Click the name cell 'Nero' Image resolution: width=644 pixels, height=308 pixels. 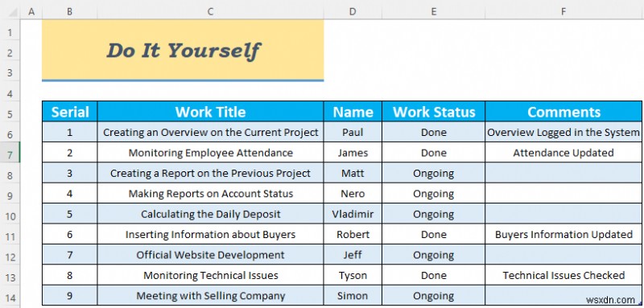click(x=353, y=194)
